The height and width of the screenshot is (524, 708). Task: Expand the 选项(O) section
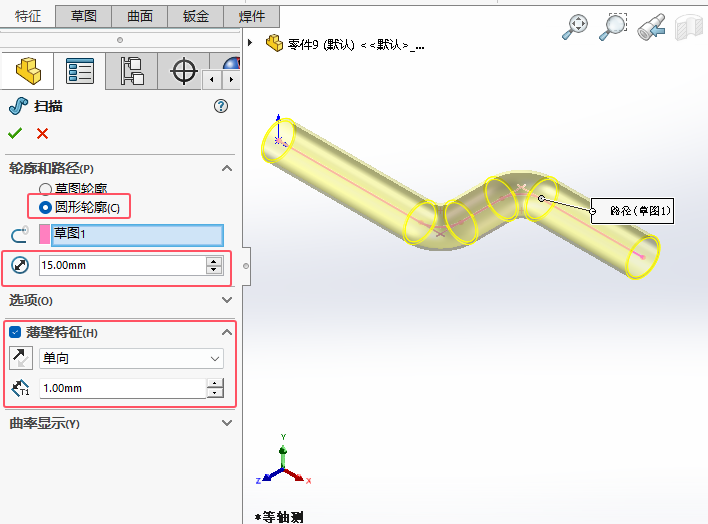click(227, 300)
